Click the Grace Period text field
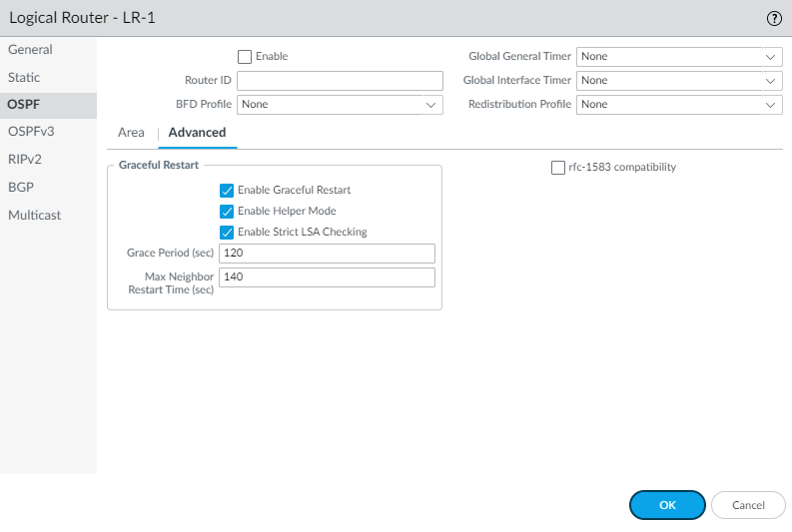The width and height of the screenshot is (792, 532). 327,254
